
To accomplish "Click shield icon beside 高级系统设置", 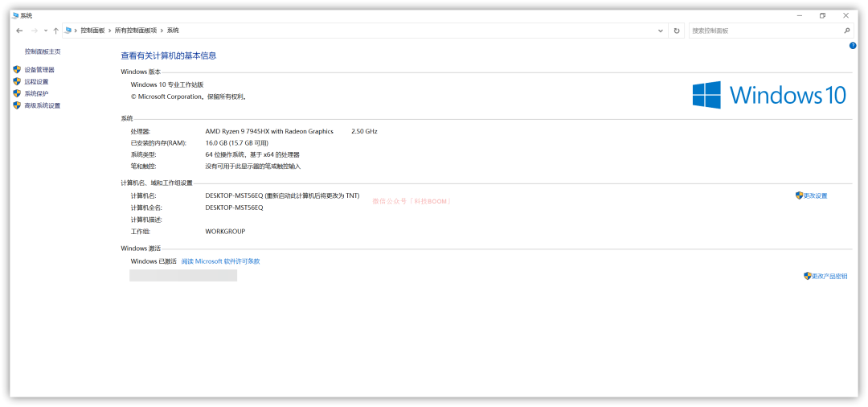I will [17, 105].
